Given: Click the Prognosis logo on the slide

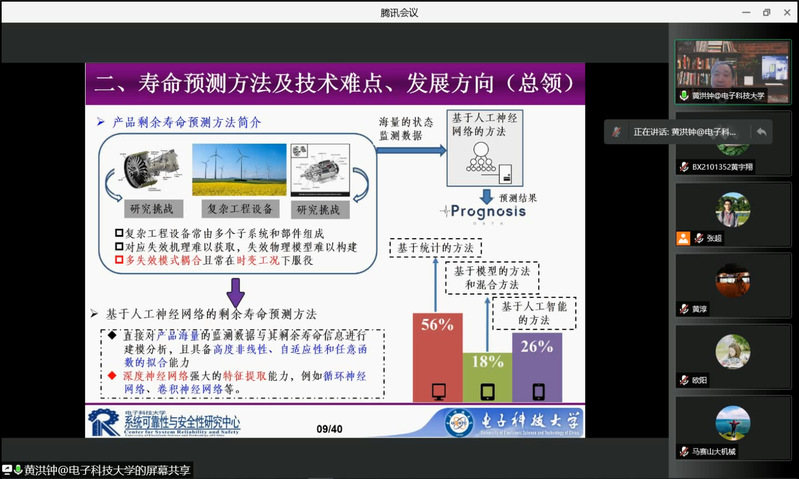Looking at the screenshot, I should [x=483, y=211].
